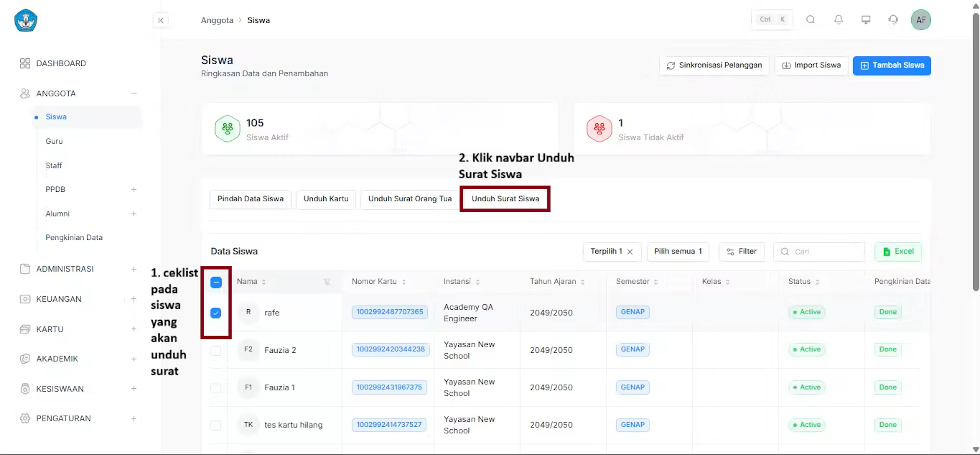Expand the Kartu menu section
980x455 pixels.
[134, 329]
